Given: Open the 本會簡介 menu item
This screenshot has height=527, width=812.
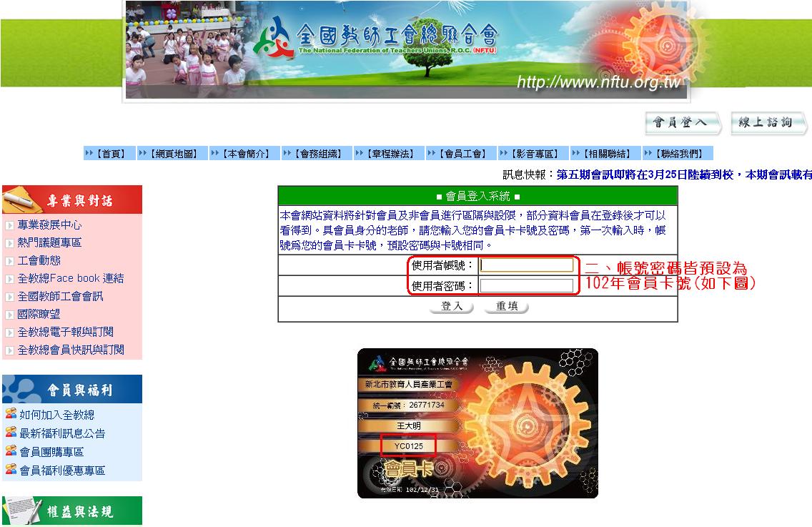Looking at the screenshot, I should click(244, 154).
